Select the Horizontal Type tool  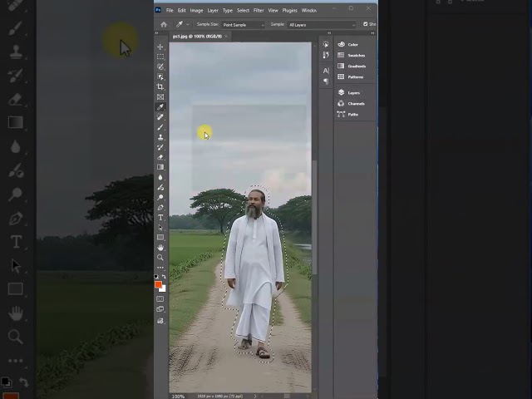click(160, 218)
